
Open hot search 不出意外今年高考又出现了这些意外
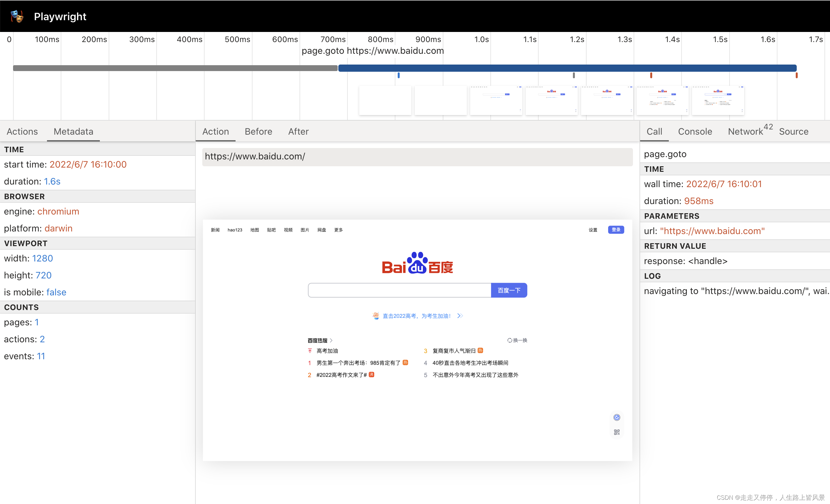click(x=475, y=375)
